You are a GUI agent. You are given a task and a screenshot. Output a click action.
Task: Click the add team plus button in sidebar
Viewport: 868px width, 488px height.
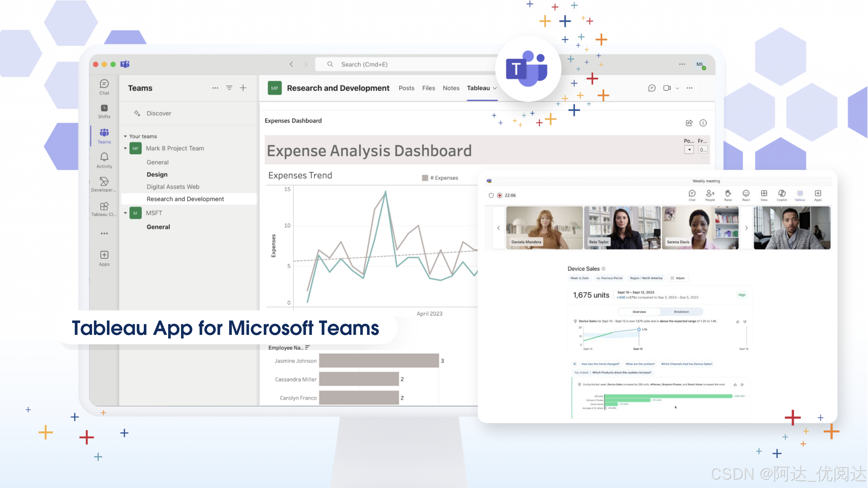tap(243, 88)
